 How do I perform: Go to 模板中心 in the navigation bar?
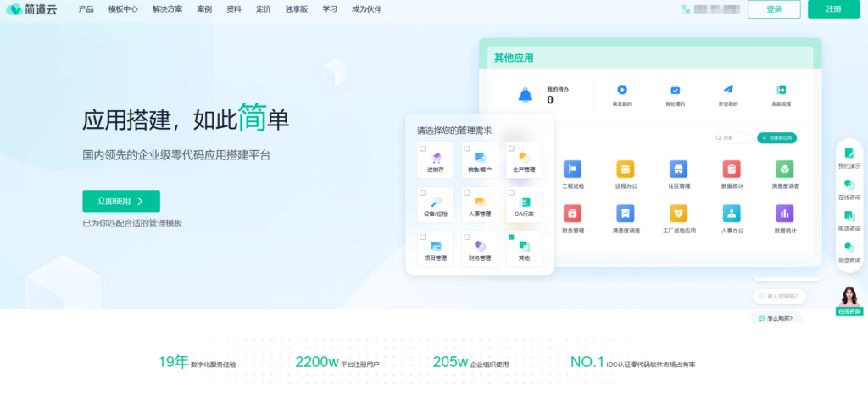tap(123, 9)
